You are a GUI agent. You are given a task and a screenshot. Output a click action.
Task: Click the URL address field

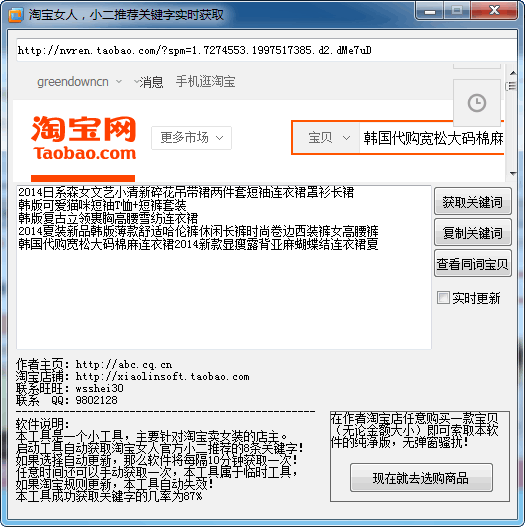(x=267, y=50)
